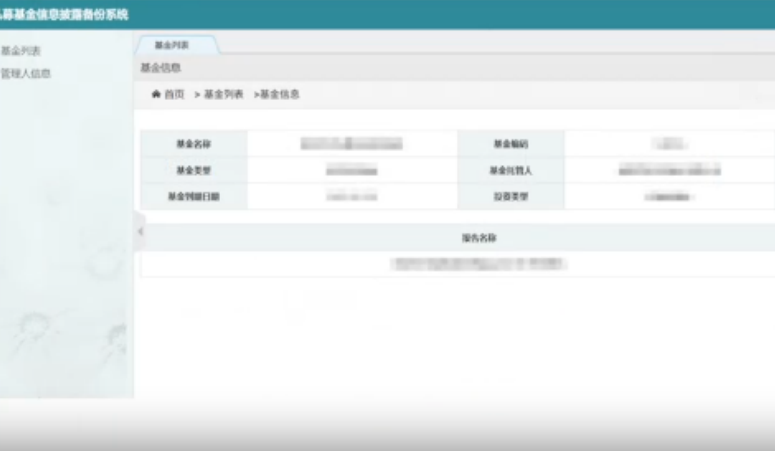Click the blurred value next to 基金托管人
The width and height of the screenshot is (775, 451).
coord(669,170)
